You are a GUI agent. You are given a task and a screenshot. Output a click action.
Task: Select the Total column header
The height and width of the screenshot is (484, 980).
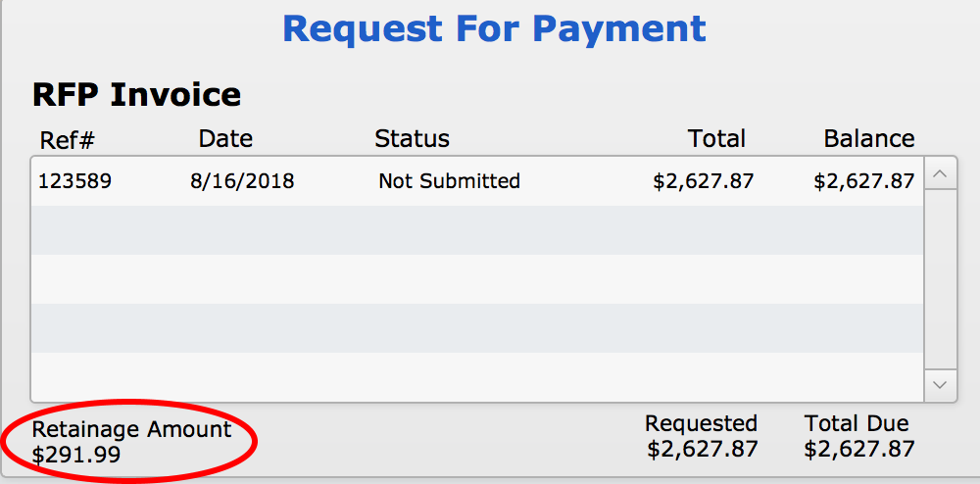(x=716, y=139)
